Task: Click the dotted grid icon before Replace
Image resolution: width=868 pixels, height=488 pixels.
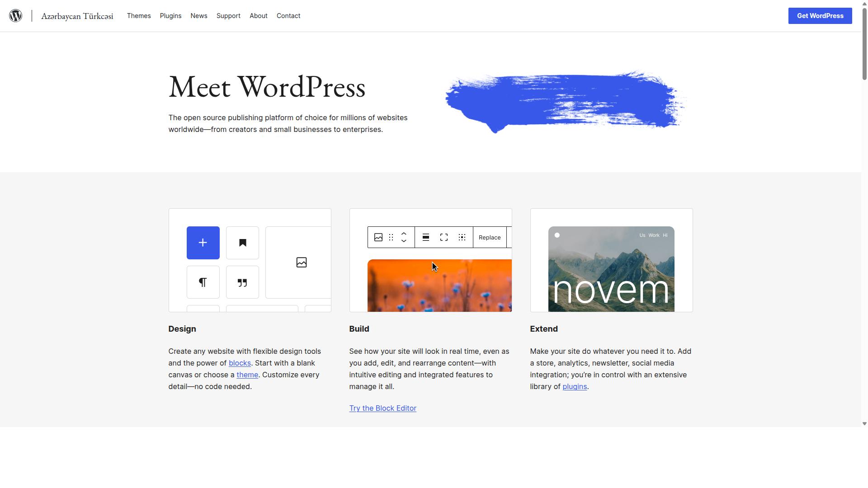Action: pos(462,237)
